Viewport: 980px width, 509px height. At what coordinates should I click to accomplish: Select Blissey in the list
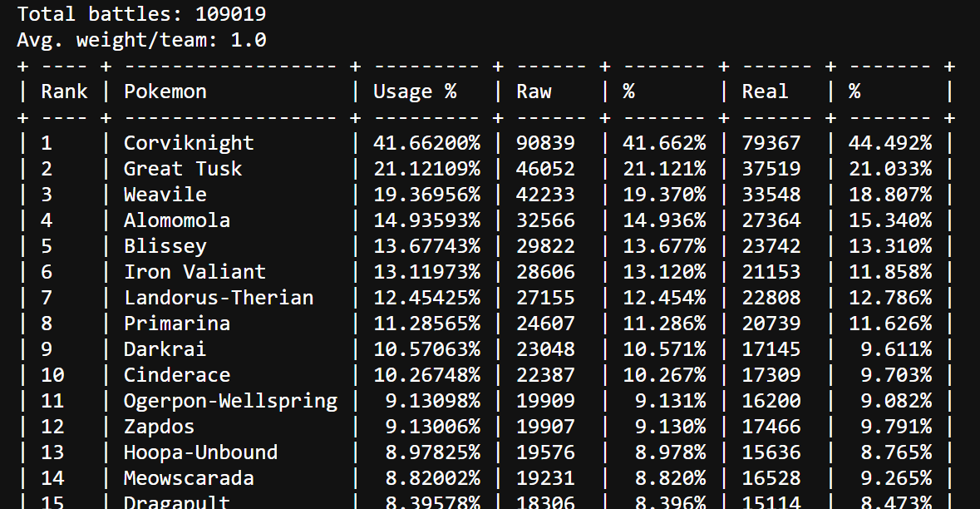[165, 246]
